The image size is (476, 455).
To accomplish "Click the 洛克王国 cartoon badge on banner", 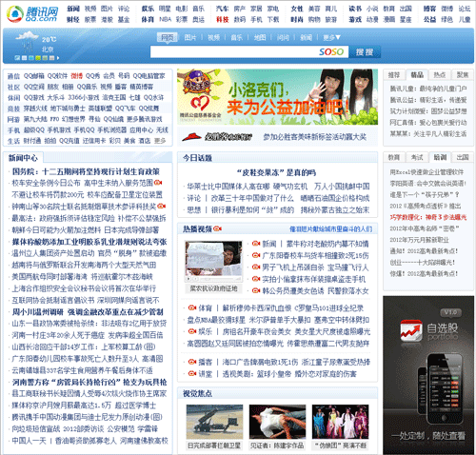I will click(197, 83).
